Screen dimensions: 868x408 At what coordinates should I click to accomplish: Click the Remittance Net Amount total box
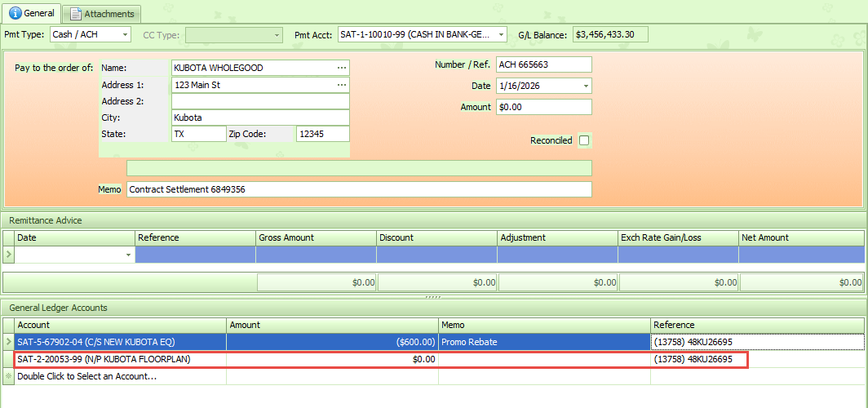801,282
